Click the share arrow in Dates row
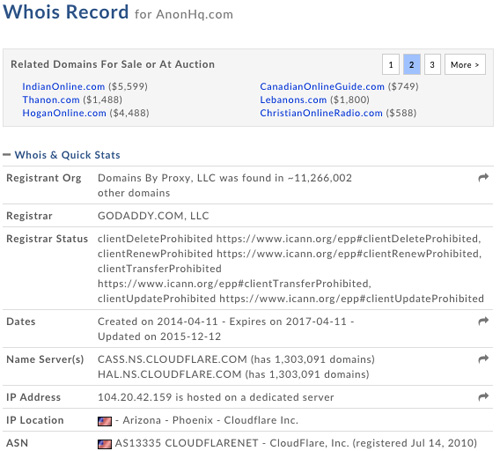The image size is (500, 451). click(x=483, y=321)
